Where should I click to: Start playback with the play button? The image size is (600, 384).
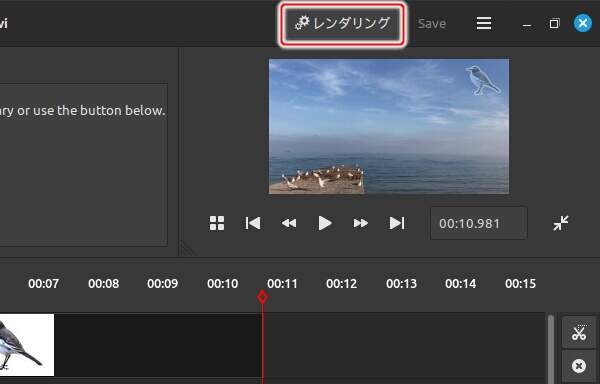pos(324,223)
